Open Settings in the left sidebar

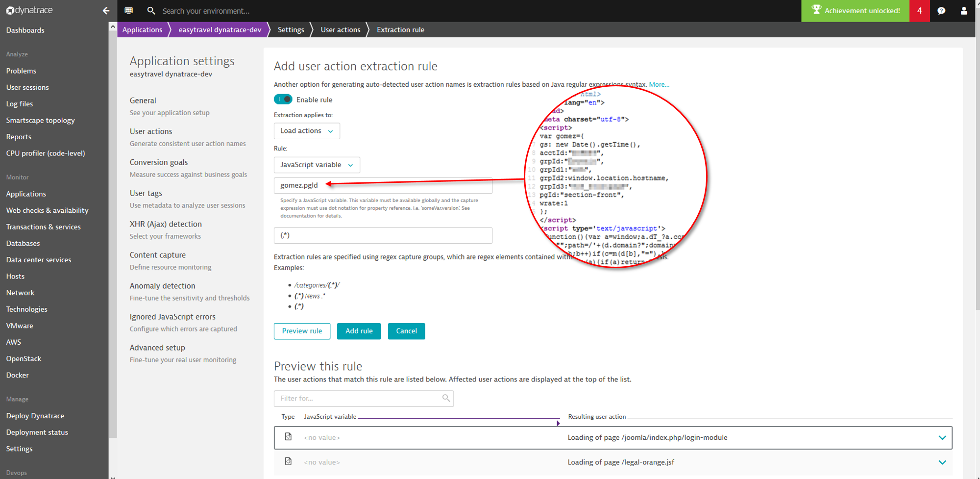pos(19,449)
